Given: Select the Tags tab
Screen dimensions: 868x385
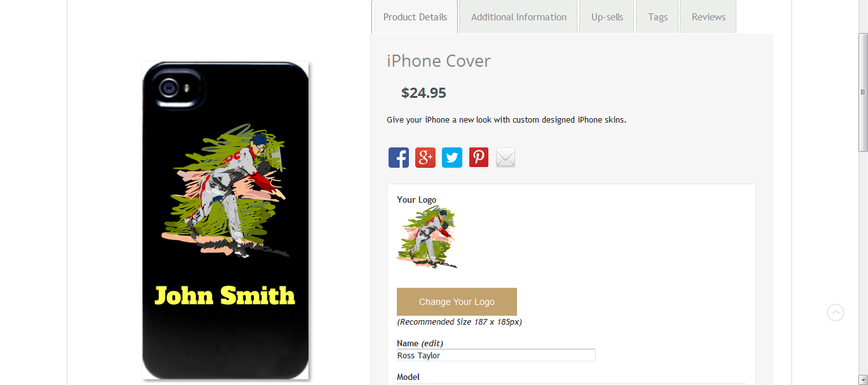Looking at the screenshot, I should 658,17.
